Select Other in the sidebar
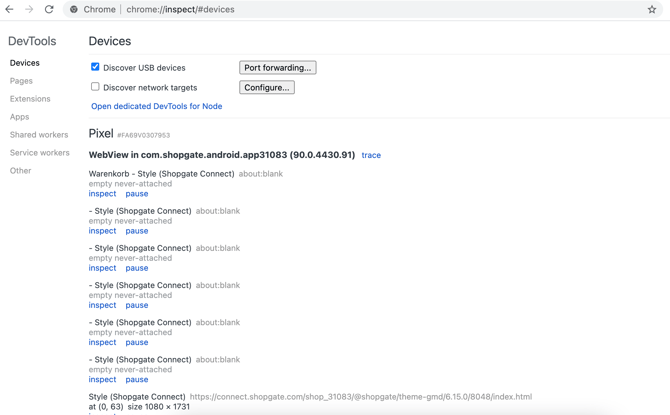Screen dimensions: 670x415 pyautogui.click(x=21, y=171)
